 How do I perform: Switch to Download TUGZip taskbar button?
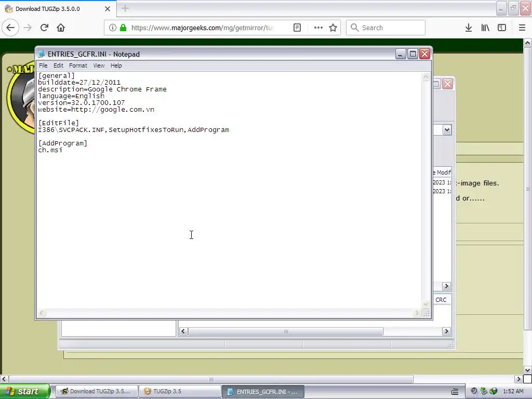(x=96, y=391)
